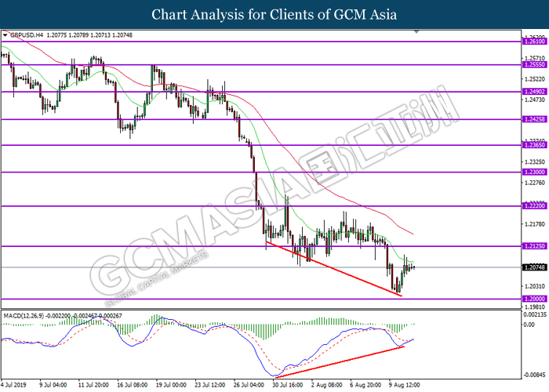Click the MACD(12,26,9) indicator label
The height and width of the screenshot is (392, 549).
pyautogui.click(x=24, y=316)
